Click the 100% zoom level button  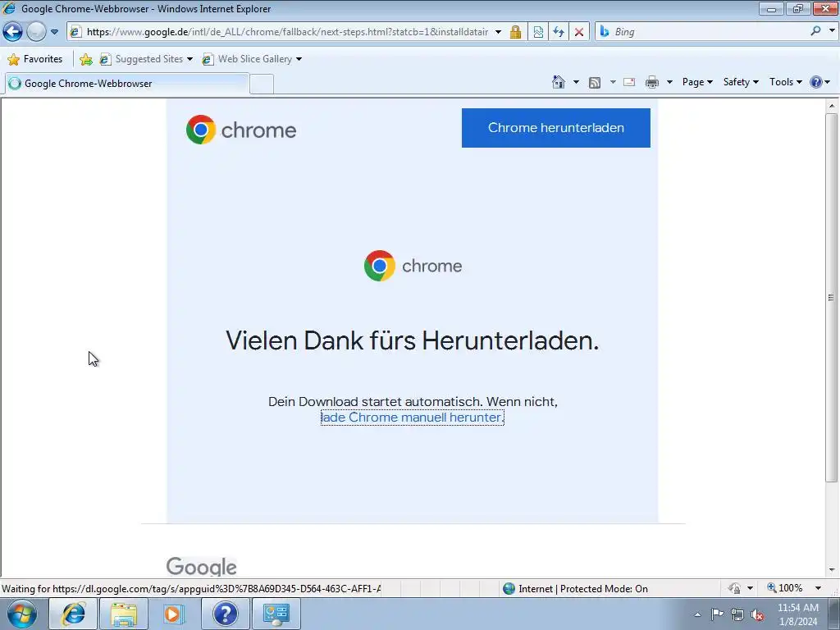[x=785, y=588]
